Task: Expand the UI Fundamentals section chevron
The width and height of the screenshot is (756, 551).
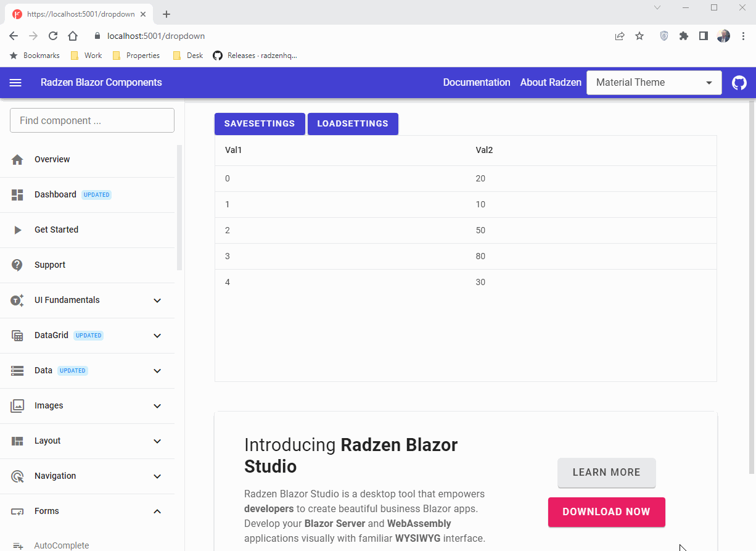Action: coord(157,300)
